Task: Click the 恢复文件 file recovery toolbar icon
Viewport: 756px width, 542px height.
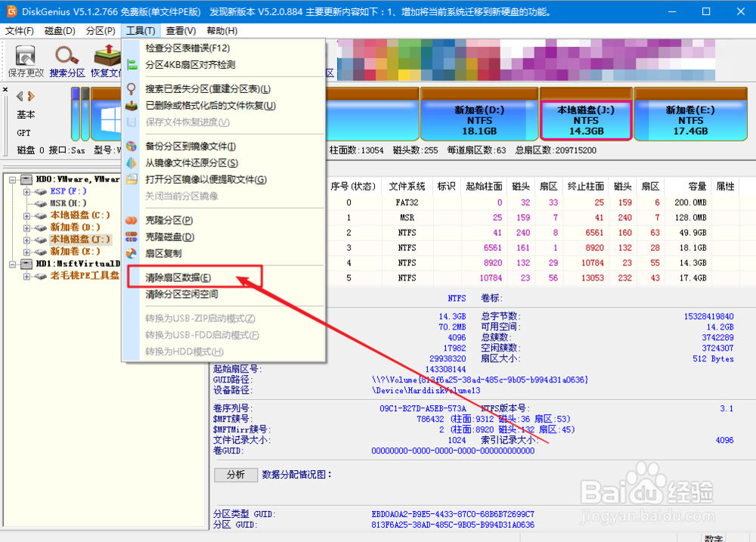Action: click(x=106, y=57)
